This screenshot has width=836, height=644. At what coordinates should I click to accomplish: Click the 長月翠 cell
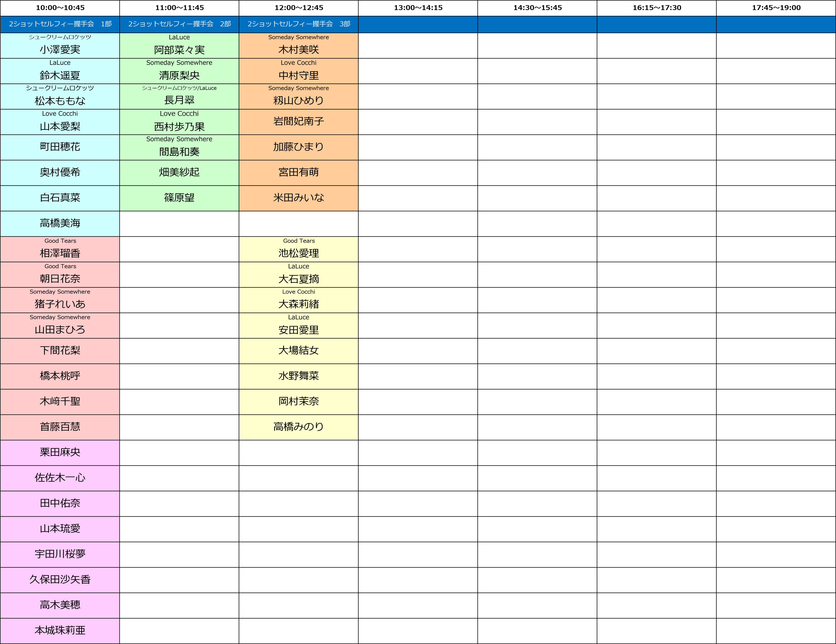(179, 97)
